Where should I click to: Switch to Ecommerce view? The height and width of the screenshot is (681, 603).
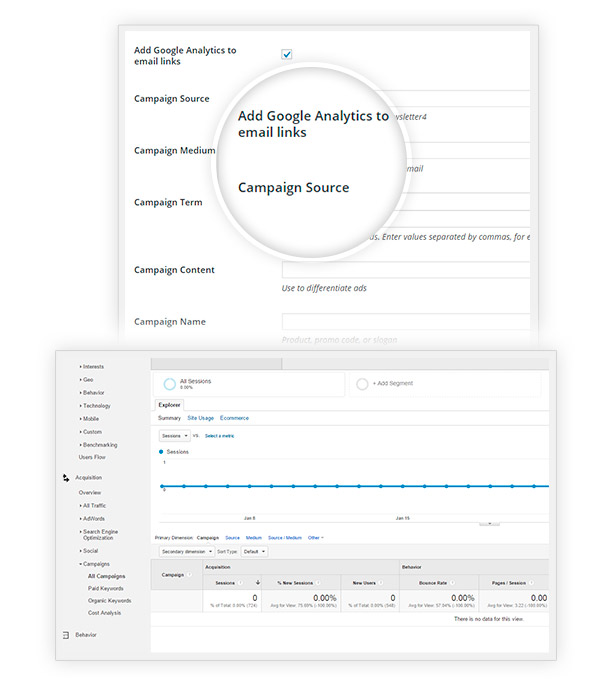[x=234, y=418]
